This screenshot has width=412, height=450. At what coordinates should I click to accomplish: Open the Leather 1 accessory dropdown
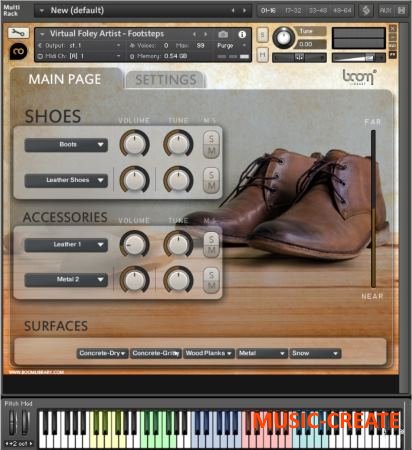pos(66,245)
